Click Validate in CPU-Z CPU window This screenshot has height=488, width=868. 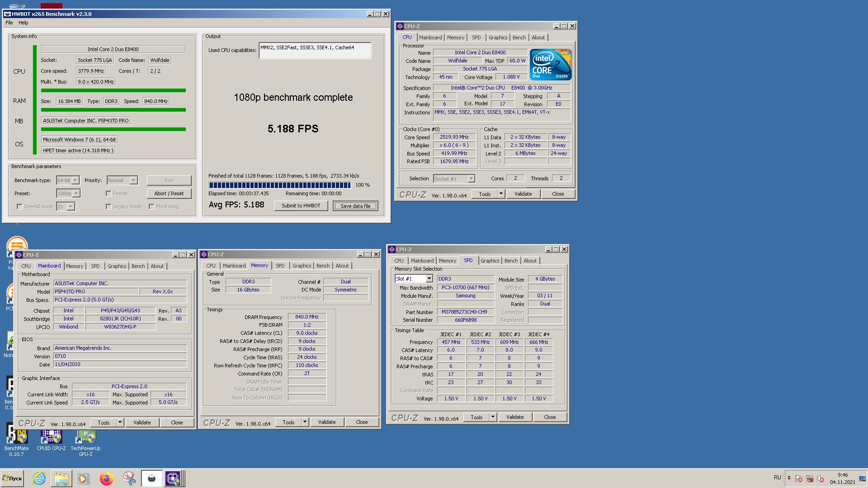pyautogui.click(x=523, y=194)
